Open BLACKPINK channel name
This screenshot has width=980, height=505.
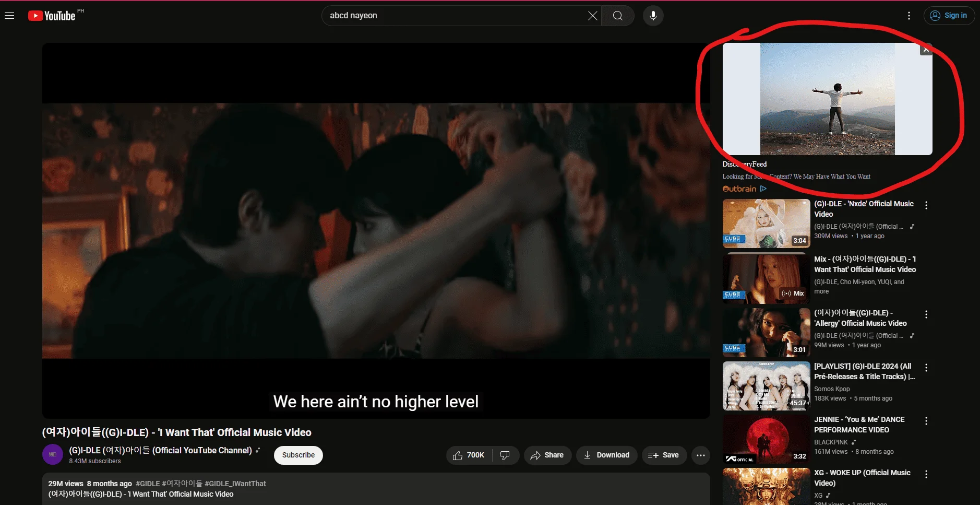click(x=831, y=442)
